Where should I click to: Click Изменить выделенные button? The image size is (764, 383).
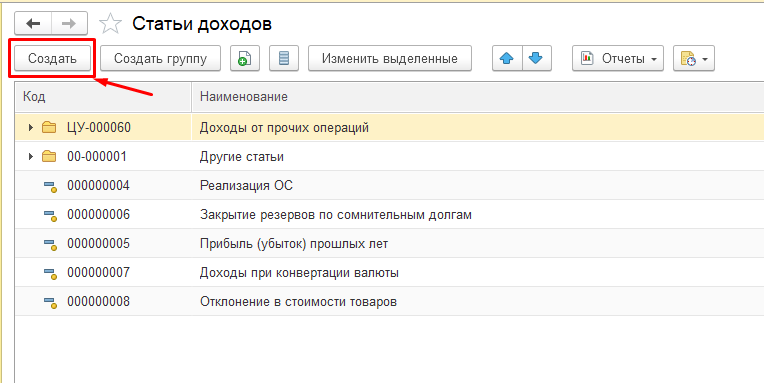tap(390, 58)
